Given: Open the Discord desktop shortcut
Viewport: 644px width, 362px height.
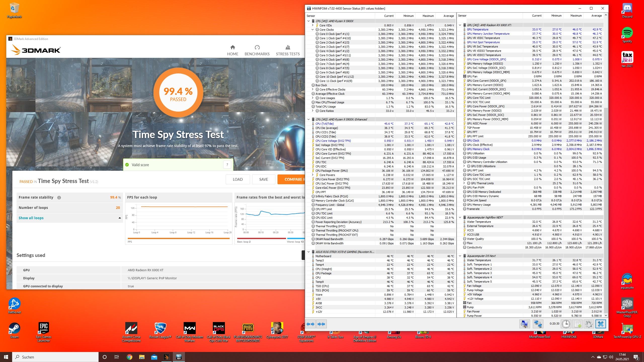Looking at the screenshot, I should (627, 11).
